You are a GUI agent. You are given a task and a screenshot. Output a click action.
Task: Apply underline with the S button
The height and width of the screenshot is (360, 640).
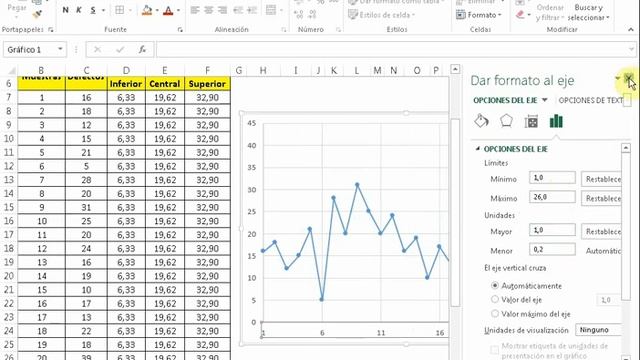click(93, 10)
